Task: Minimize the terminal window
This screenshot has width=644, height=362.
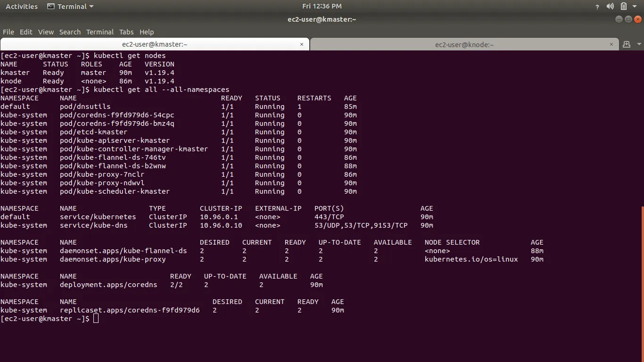Action: pos(619,19)
